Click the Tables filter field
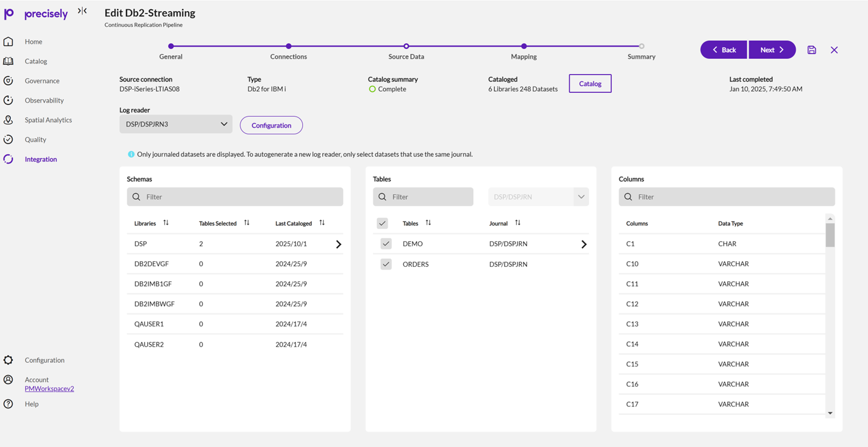Screen dimensions: 868x447 tap(423, 197)
